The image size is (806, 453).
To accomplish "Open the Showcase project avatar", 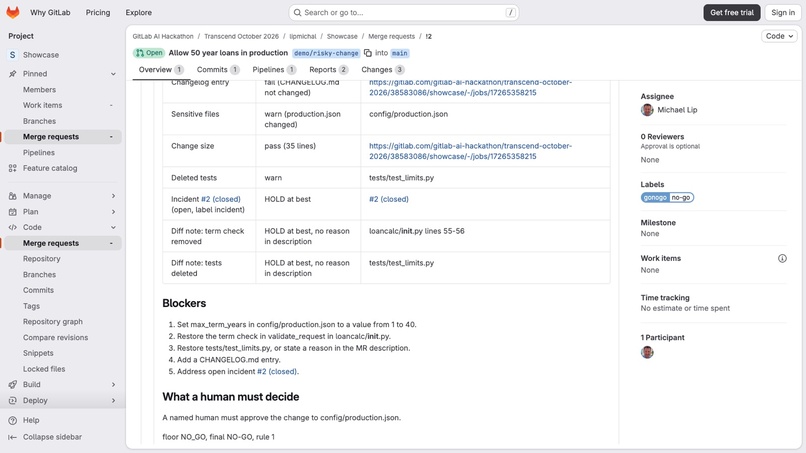I will pos(13,55).
